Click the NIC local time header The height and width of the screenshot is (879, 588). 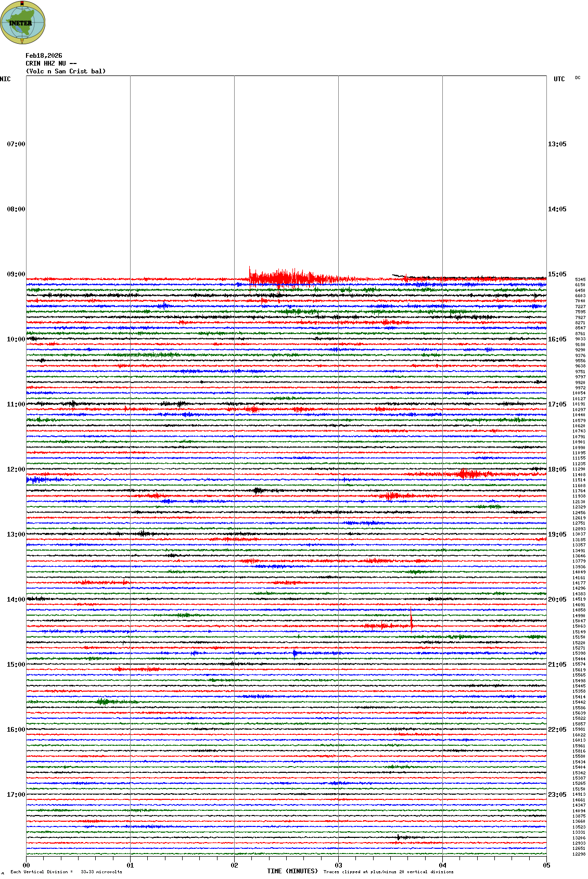(5, 79)
